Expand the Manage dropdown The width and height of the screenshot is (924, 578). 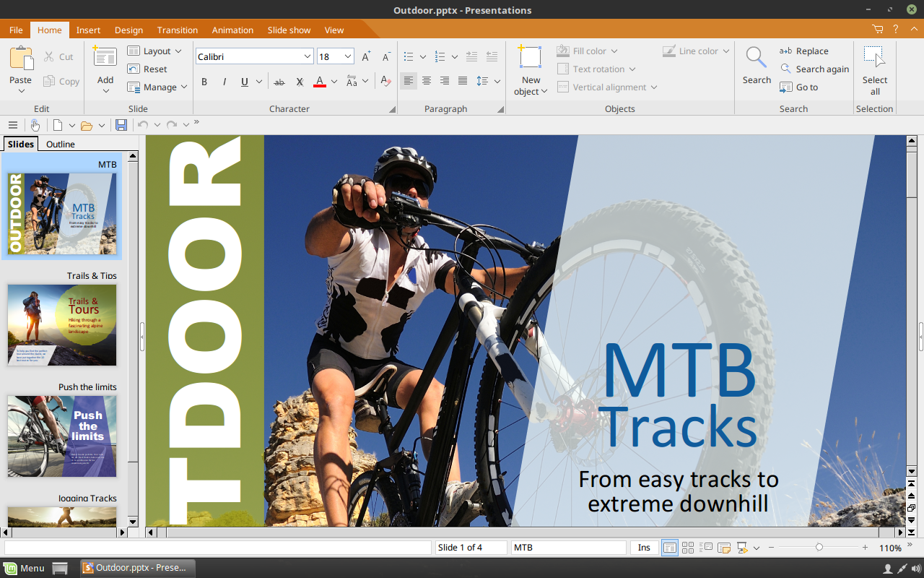tap(184, 87)
